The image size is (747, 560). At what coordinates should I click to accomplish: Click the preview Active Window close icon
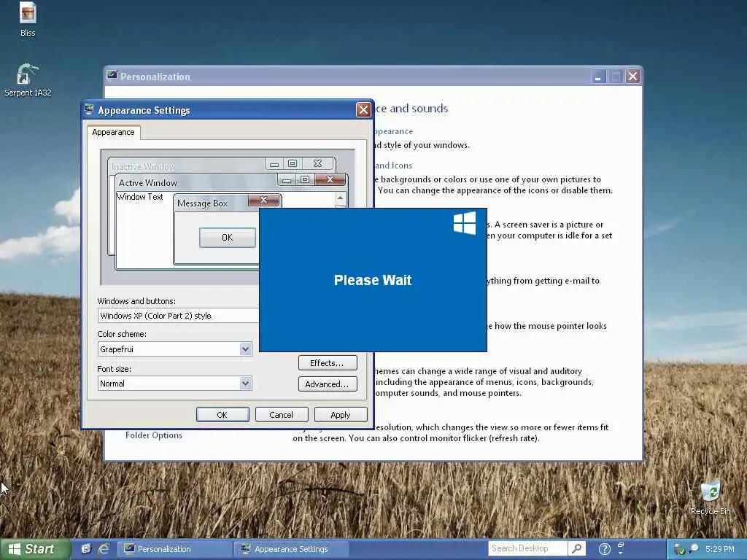click(330, 179)
